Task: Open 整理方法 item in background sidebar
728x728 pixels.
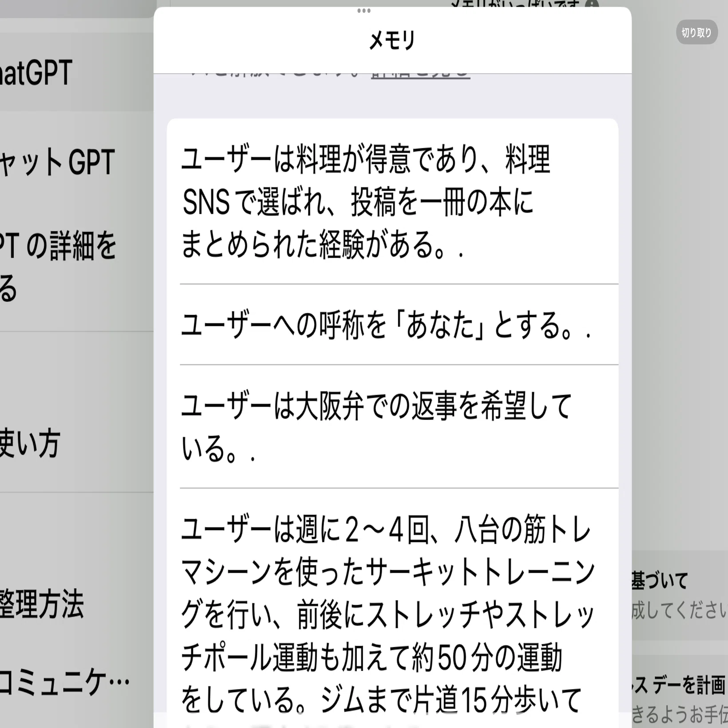Action: click(42, 604)
